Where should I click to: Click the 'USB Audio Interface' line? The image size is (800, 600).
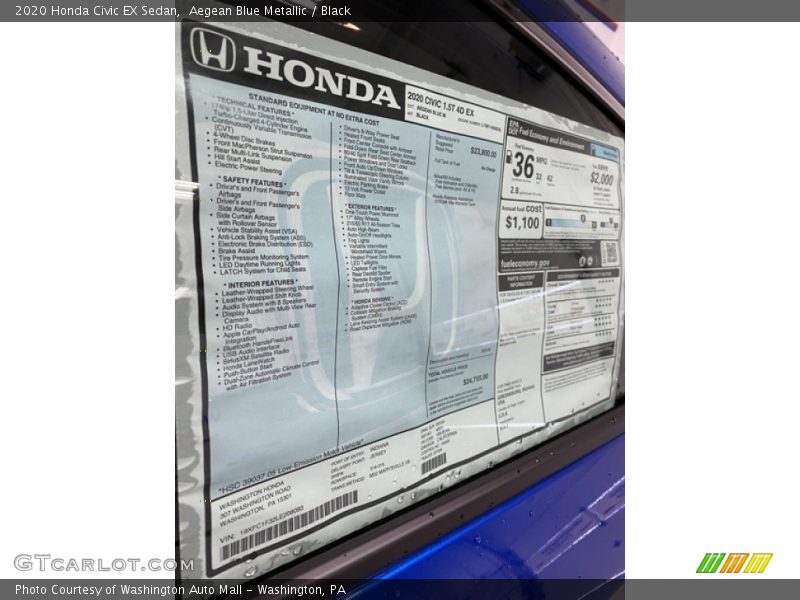pyautogui.click(x=252, y=352)
